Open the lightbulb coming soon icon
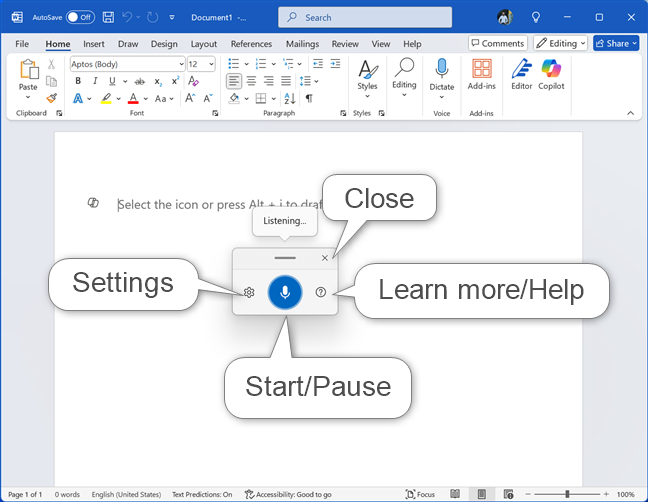The width and height of the screenshot is (648, 502). (x=536, y=17)
